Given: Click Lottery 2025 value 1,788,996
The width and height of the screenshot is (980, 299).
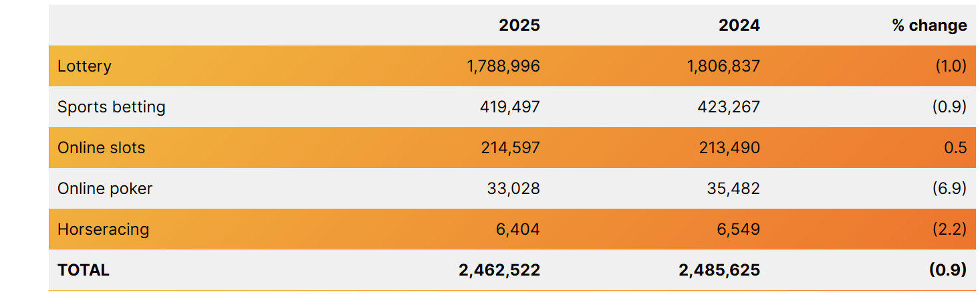Looking at the screenshot, I should pos(503,66).
